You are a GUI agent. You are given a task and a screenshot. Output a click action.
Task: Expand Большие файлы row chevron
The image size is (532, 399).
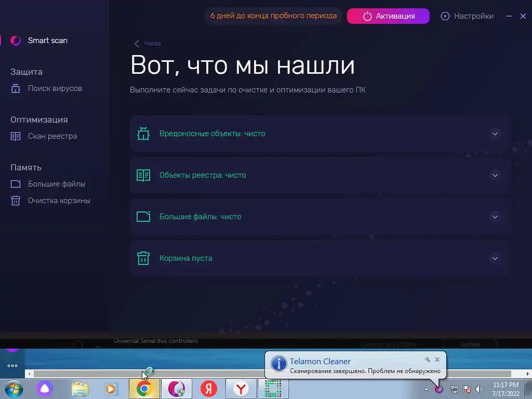495,217
